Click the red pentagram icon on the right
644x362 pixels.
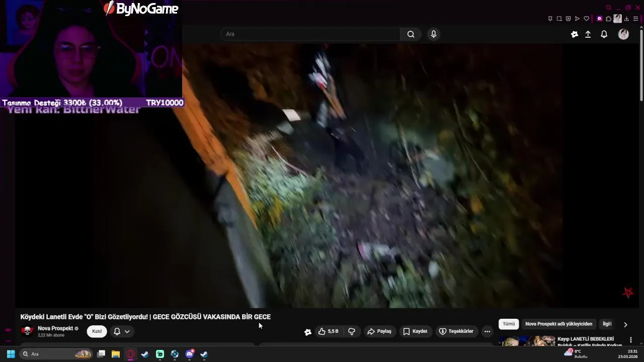(x=628, y=292)
